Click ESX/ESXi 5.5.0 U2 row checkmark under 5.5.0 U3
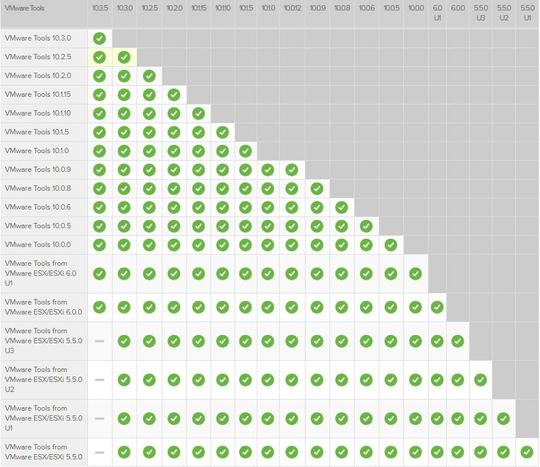This screenshot has height=467, width=540. 480,380
